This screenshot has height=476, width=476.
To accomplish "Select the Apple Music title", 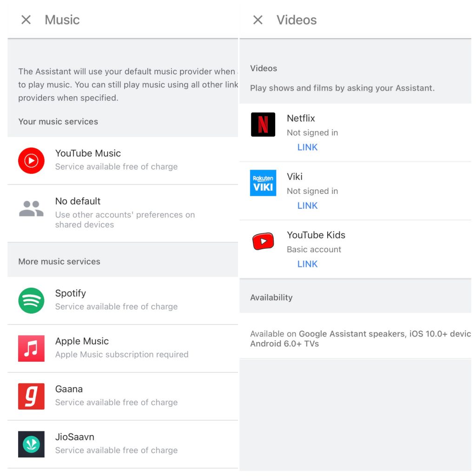I will pos(82,341).
